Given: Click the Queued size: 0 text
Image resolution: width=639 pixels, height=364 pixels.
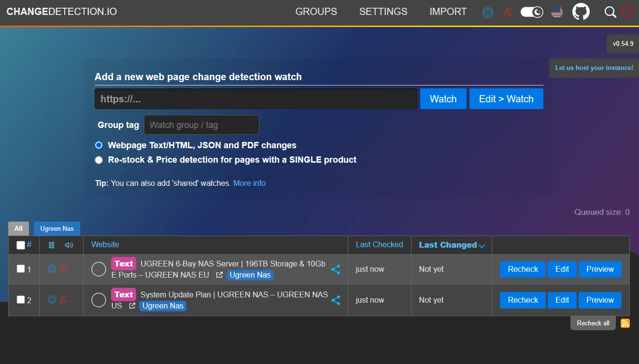Looking at the screenshot, I should point(602,212).
